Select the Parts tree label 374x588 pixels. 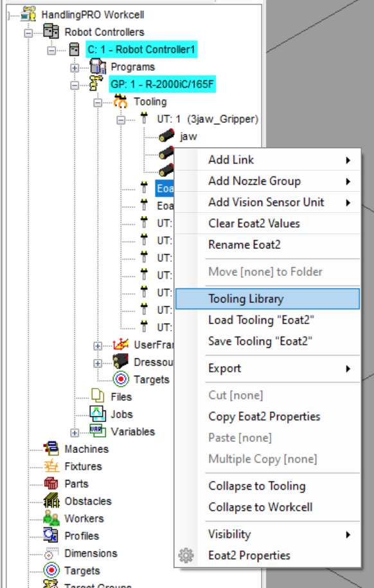(76, 484)
